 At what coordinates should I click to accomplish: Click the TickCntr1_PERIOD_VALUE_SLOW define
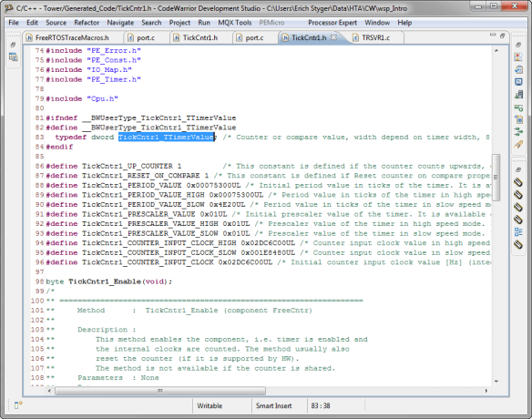tap(143, 205)
